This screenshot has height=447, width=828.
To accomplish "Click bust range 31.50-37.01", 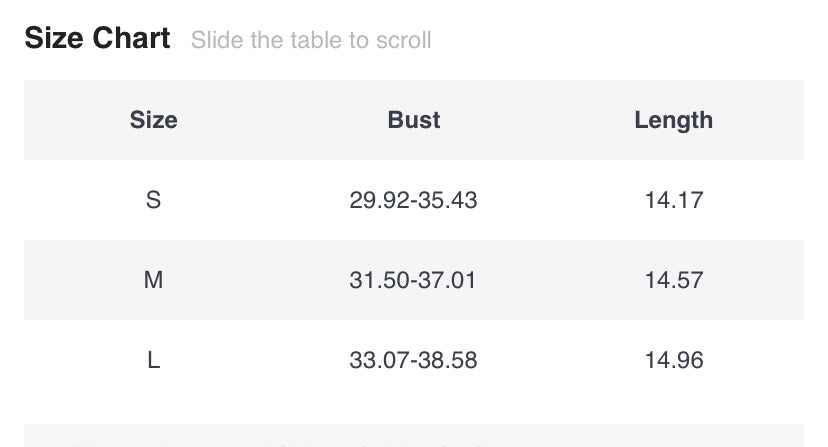I will [413, 280].
